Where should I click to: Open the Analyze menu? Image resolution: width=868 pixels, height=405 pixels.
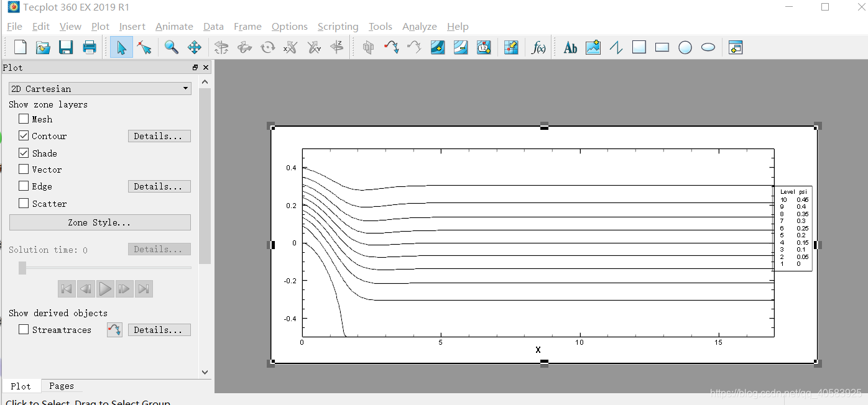[420, 26]
